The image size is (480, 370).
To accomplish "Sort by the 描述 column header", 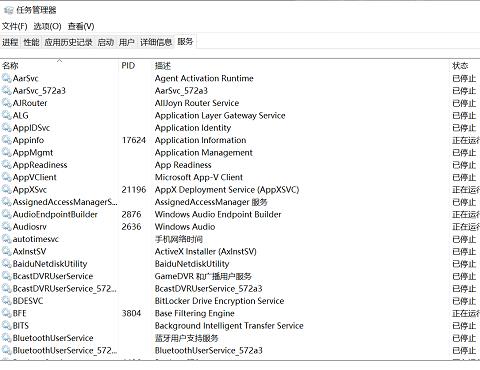I will tap(163, 66).
